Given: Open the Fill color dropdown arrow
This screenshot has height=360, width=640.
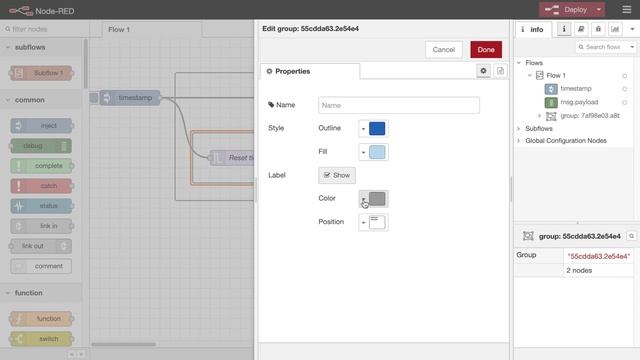Looking at the screenshot, I should tap(363, 152).
